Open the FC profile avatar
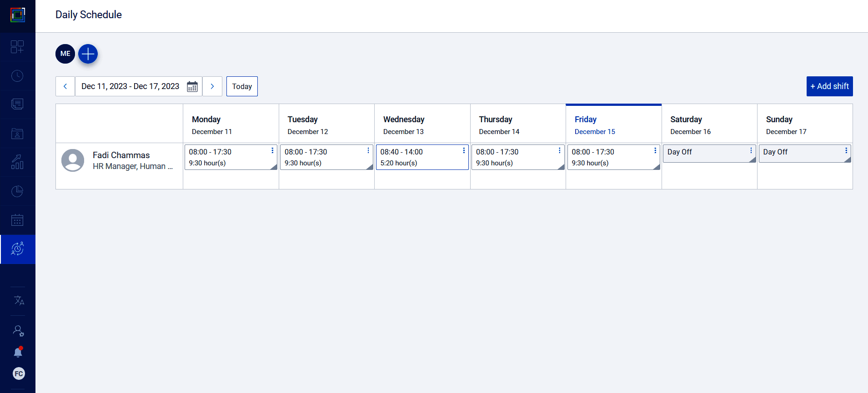The width and height of the screenshot is (868, 393). 19,373
